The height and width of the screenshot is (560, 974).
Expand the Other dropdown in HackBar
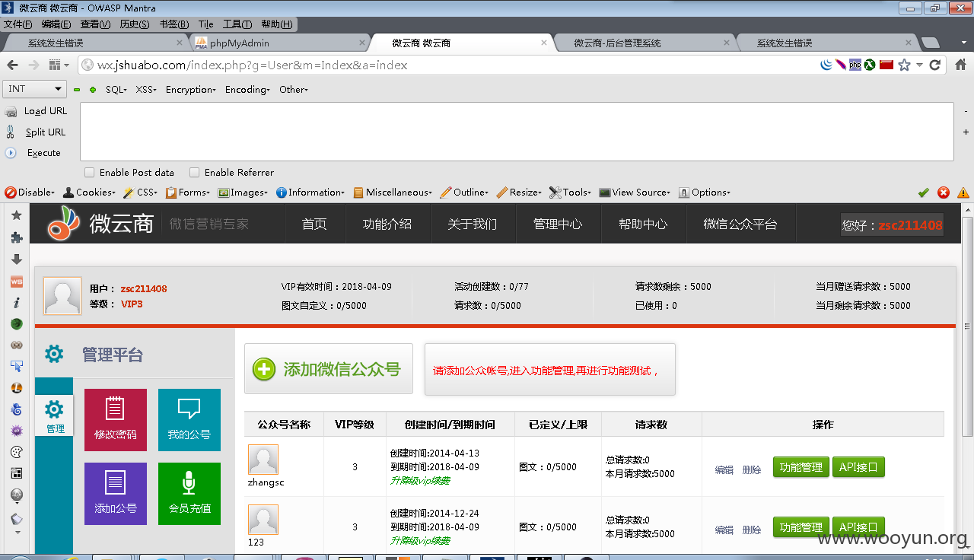[294, 90]
